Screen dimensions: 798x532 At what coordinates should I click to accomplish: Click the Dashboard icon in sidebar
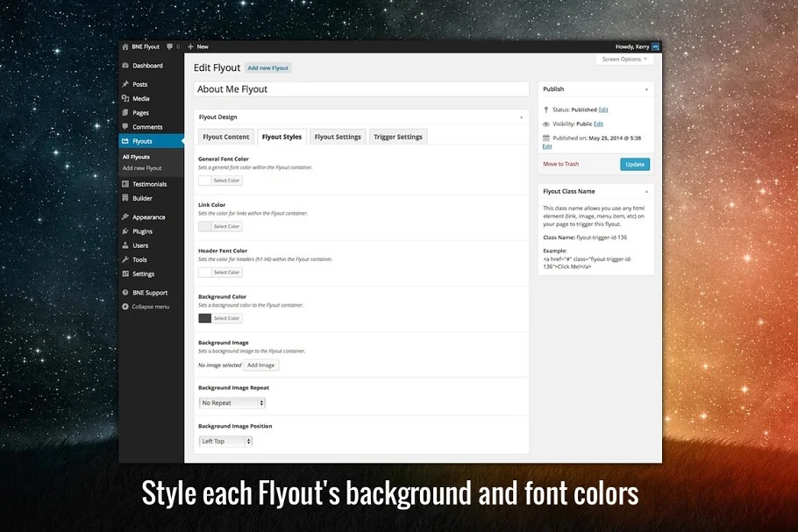click(125, 66)
